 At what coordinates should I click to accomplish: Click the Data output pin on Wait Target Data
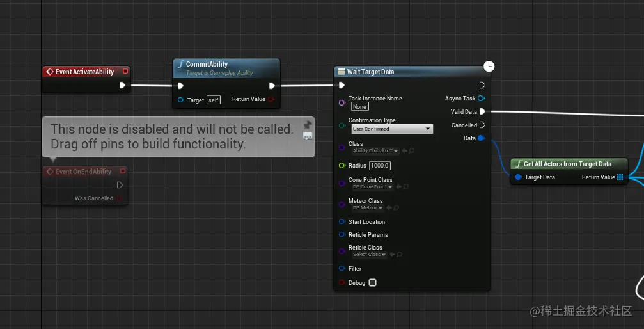[x=482, y=138]
